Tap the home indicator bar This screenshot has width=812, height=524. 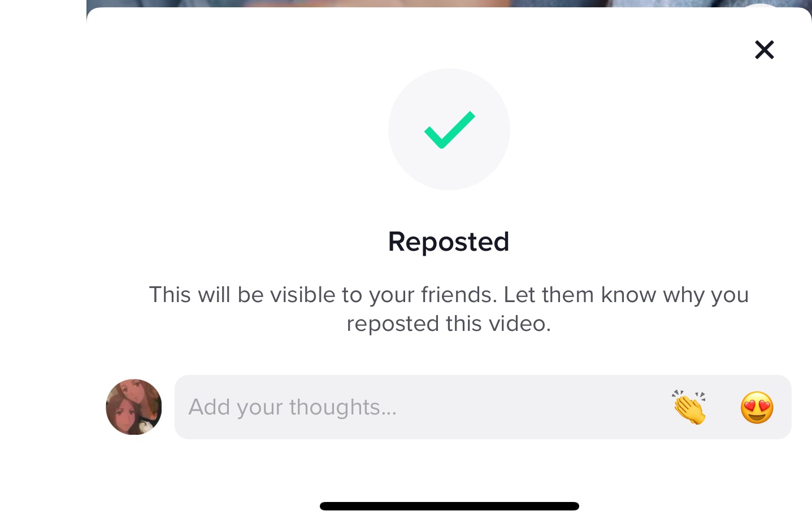coord(449,506)
